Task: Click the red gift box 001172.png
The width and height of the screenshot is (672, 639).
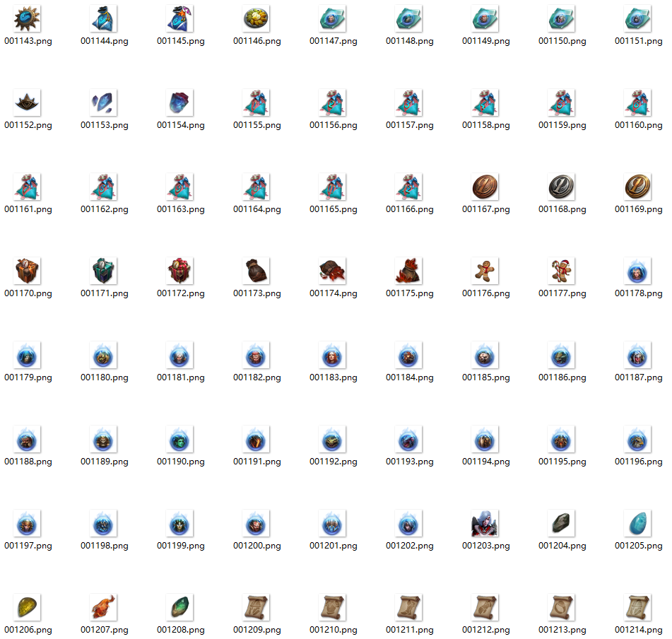Action: coord(180,271)
